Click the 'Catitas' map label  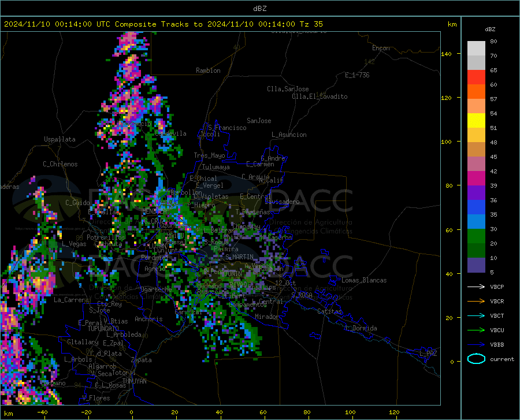pyautogui.click(x=330, y=311)
